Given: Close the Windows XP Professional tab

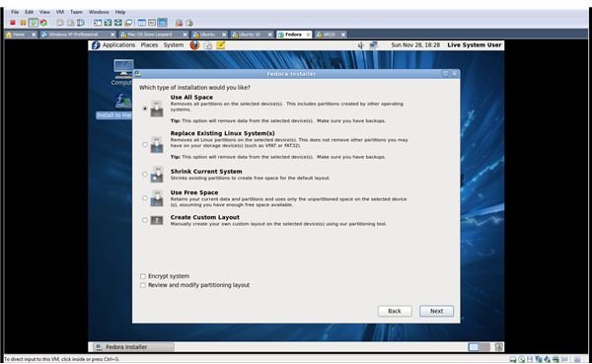Looking at the screenshot, I should click(x=112, y=35).
